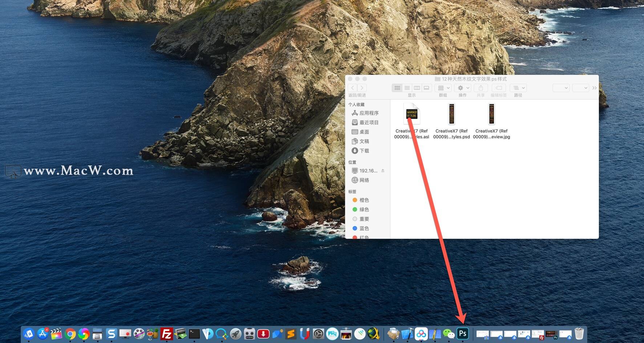Click the back navigation arrow
The width and height of the screenshot is (644, 343).
click(x=352, y=87)
